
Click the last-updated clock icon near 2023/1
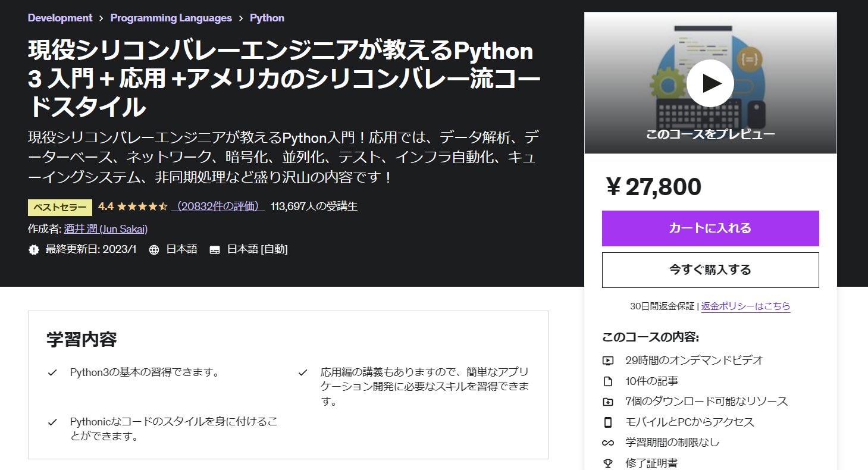coord(34,249)
